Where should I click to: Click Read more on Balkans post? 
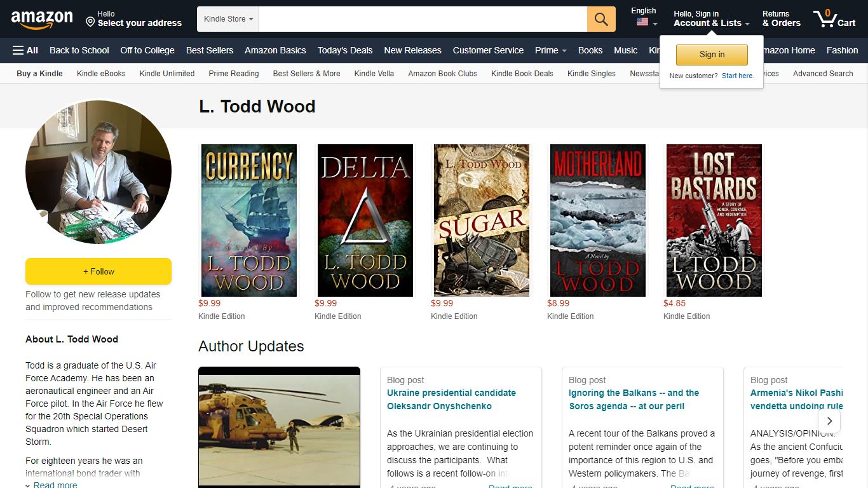point(692,486)
